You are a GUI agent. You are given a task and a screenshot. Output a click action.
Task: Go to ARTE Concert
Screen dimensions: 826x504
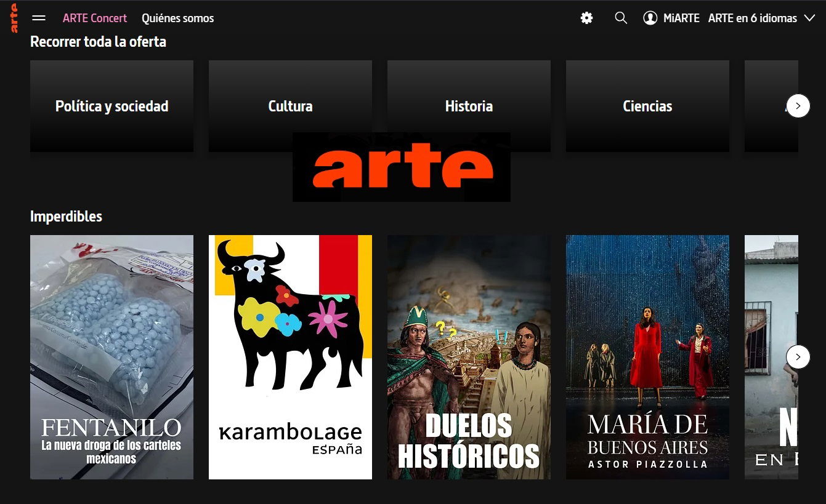click(95, 18)
